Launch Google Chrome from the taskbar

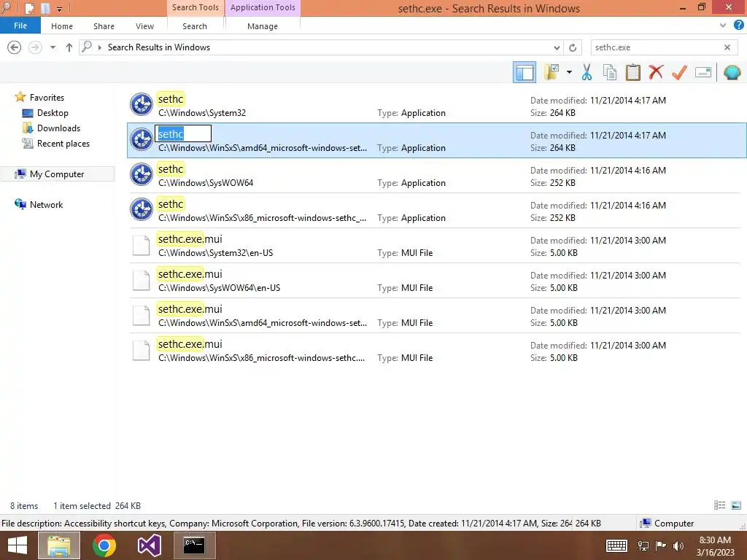[104, 545]
